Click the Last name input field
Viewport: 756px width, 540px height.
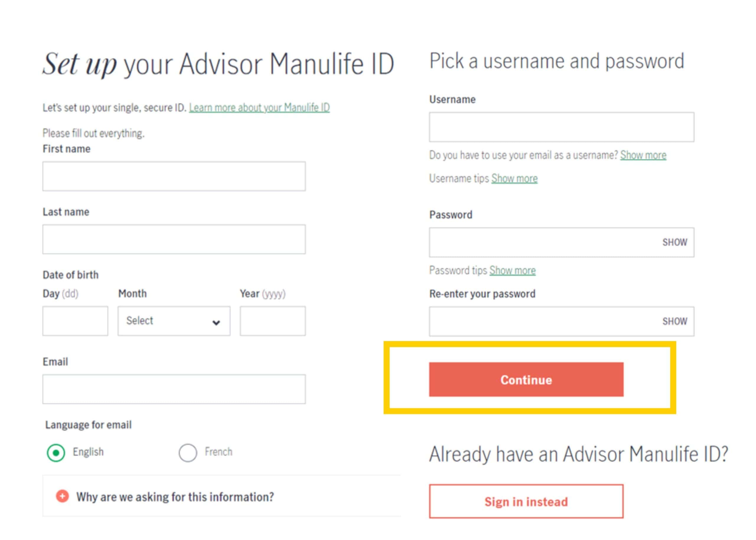(174, 239)
